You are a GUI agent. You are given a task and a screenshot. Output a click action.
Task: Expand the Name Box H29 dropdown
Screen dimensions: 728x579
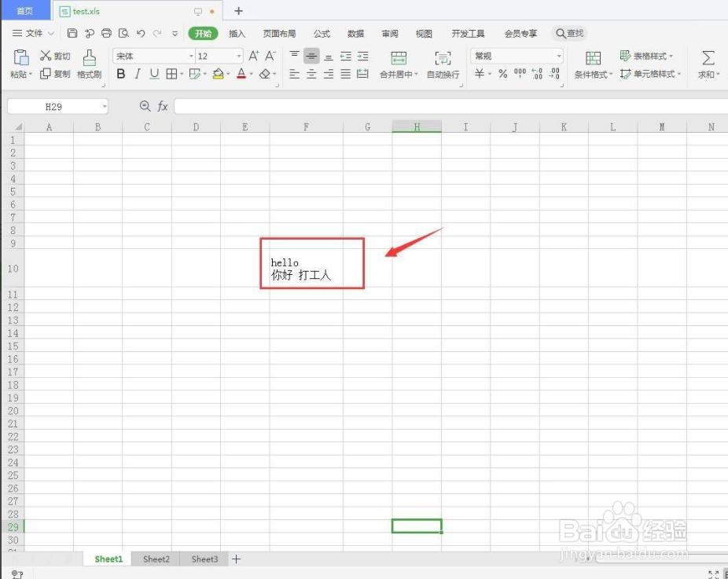click(105, 107)
